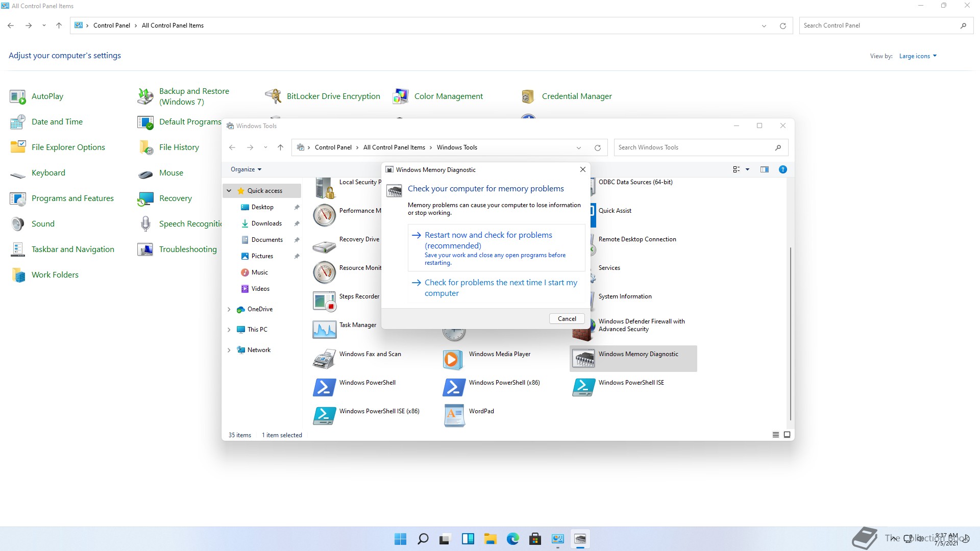Select Task Manager icon in Windows Tools
The image size is (980, 551).
[x=324, y=330]
